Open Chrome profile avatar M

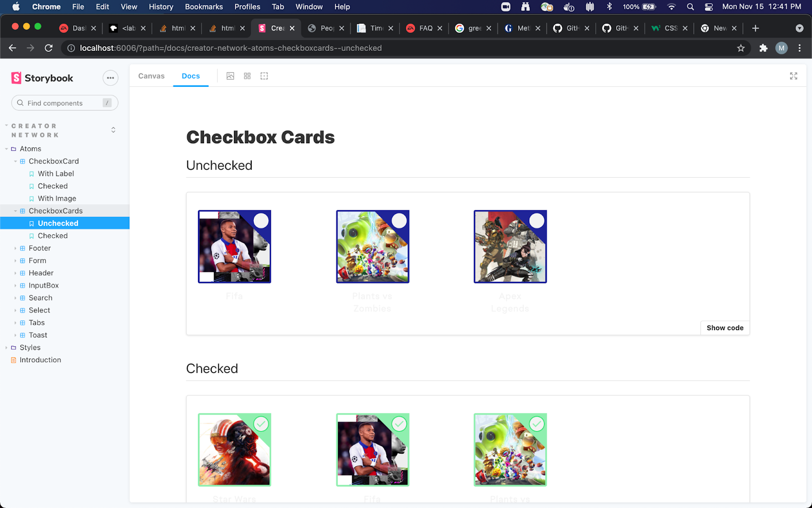(782, 48)
